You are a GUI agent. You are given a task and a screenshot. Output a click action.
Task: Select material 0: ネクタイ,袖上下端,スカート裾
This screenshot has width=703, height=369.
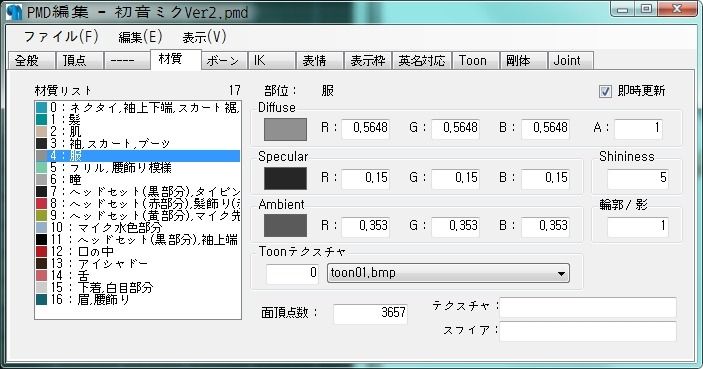138,108
